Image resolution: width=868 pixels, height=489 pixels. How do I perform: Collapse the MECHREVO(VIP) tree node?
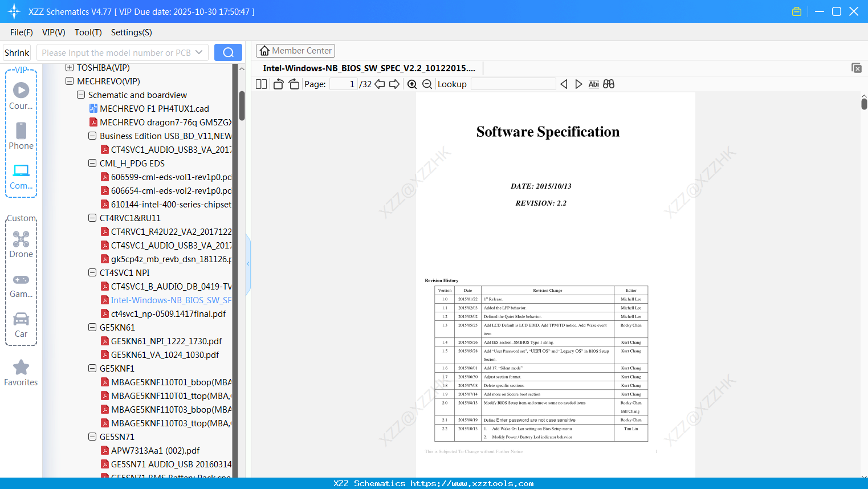[70, 81]
